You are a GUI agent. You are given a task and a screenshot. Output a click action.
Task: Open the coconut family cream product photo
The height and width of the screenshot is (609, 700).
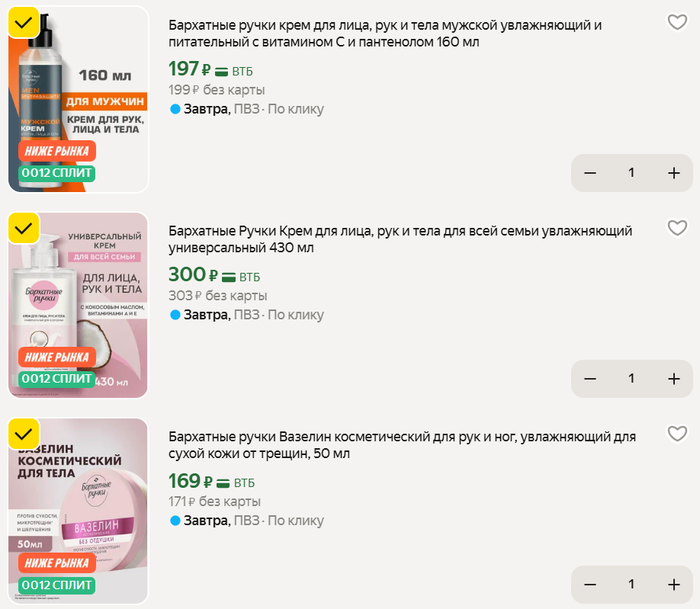tap(79, 305)
